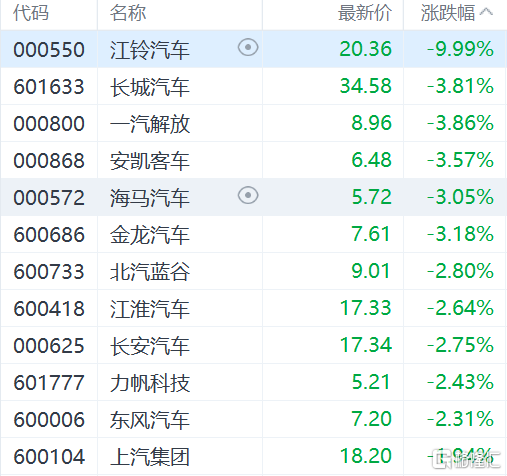The image size is (507, 476).
Task: Open the 海马汽车 stock name
Action: tap(150, 198)
